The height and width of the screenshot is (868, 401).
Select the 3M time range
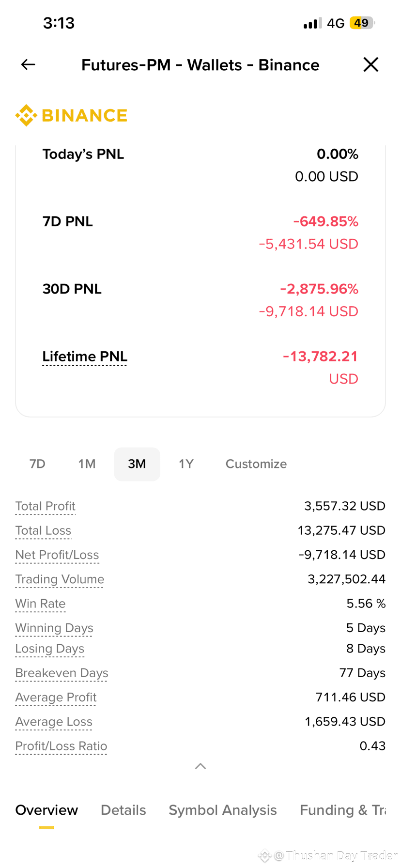(x=137, y=464)
